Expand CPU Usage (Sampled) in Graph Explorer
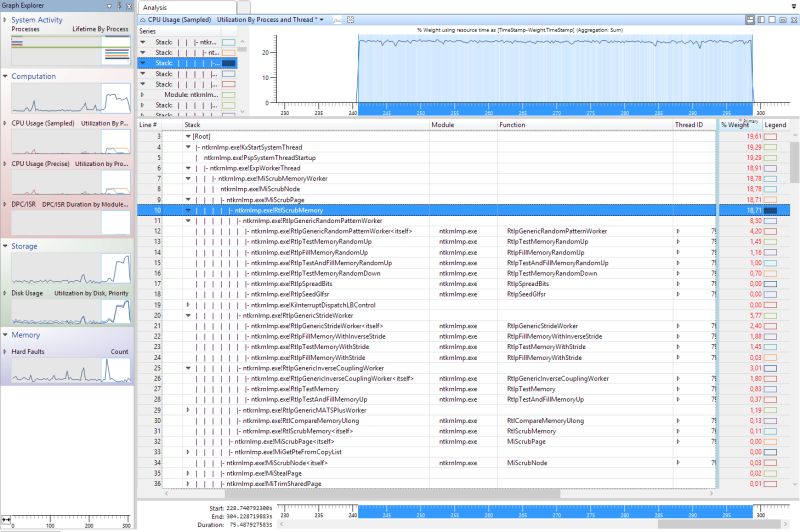The image size is (800, 532). click(x=5, y=123)
